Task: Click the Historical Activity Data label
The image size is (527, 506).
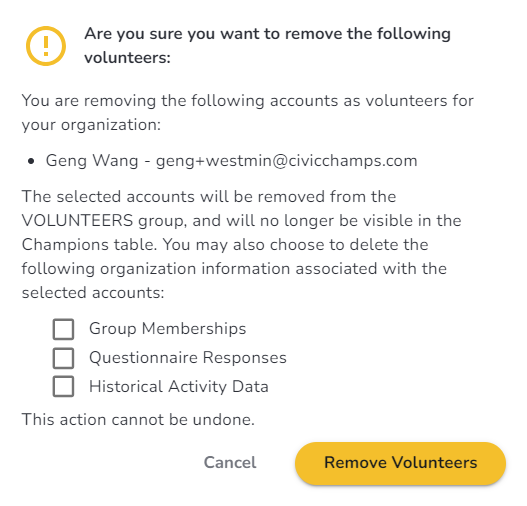Action: [x=178, y=386]
